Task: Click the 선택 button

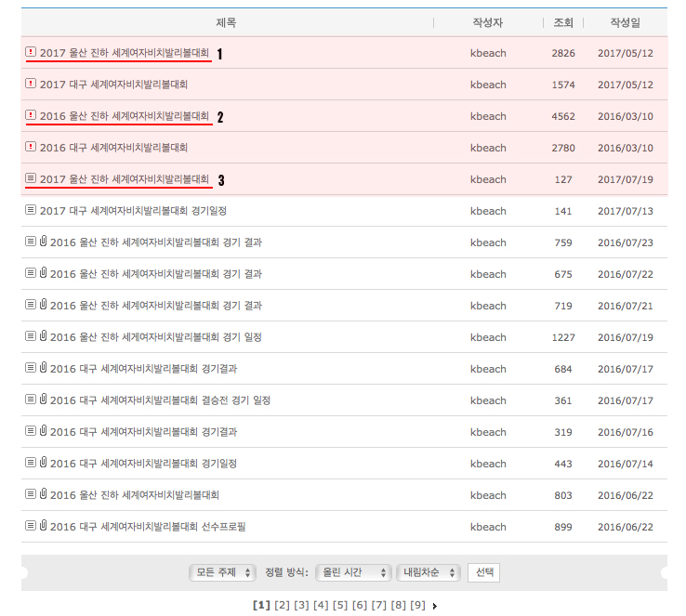Action: click(484, 572)
